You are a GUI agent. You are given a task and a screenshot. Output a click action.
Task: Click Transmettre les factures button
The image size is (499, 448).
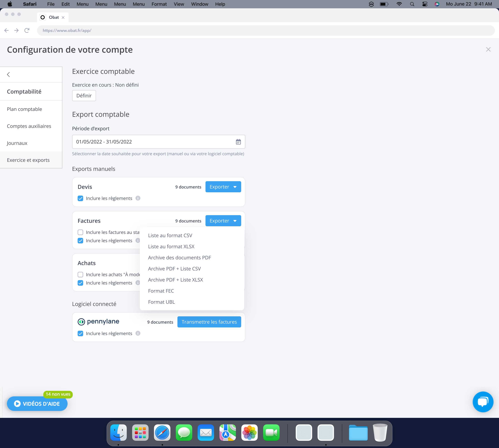pos(209,322)
